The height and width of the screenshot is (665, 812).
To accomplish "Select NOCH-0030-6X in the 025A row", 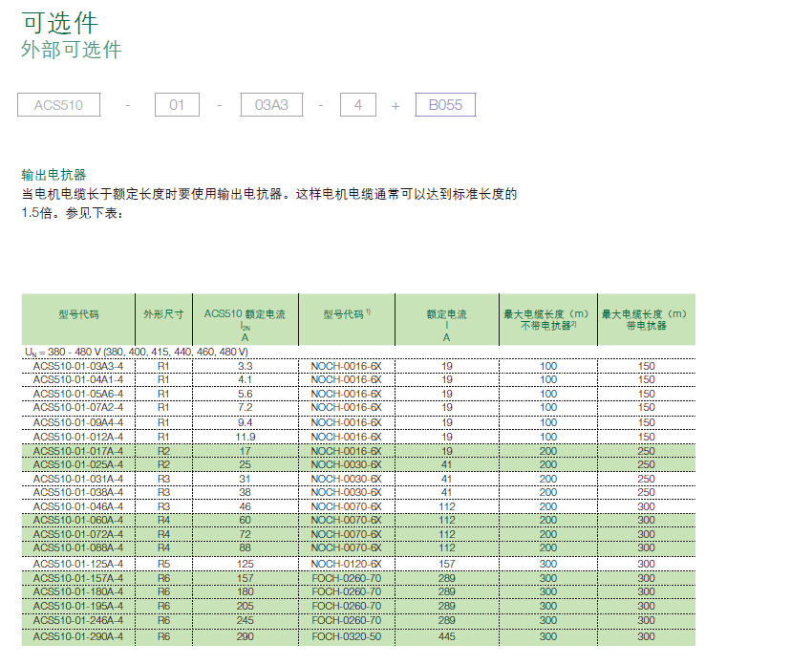I will coord(347,464).
